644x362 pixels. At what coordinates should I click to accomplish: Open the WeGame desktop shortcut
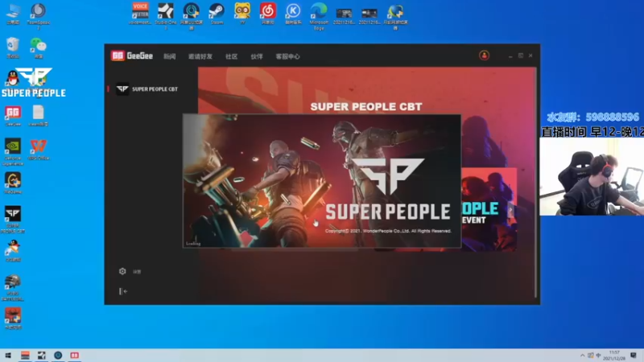click(x=13, y=183)
